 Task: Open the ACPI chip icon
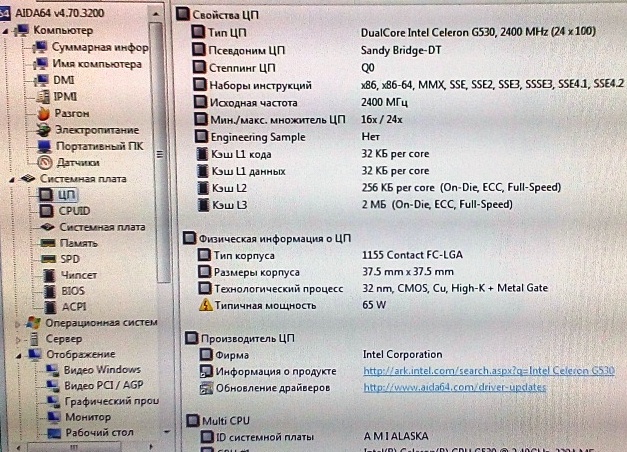(x=51, y=307)
